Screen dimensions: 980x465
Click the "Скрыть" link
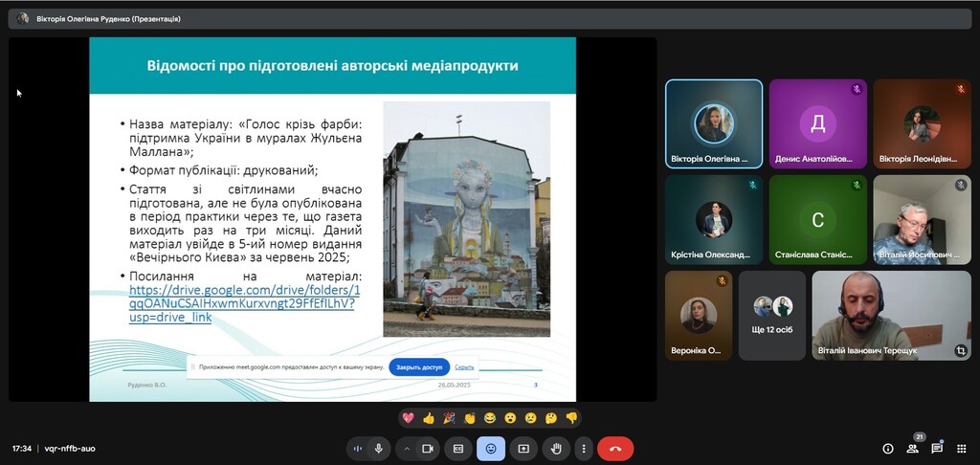tap(464, 366)
